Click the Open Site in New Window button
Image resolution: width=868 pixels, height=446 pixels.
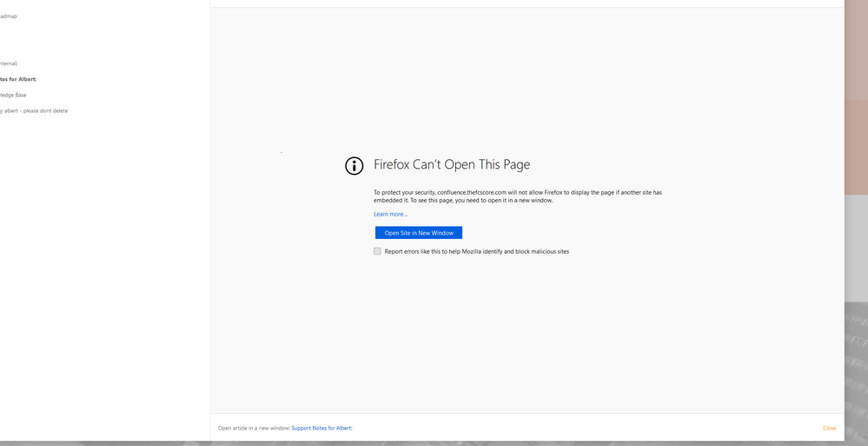(x=419, y=233)
